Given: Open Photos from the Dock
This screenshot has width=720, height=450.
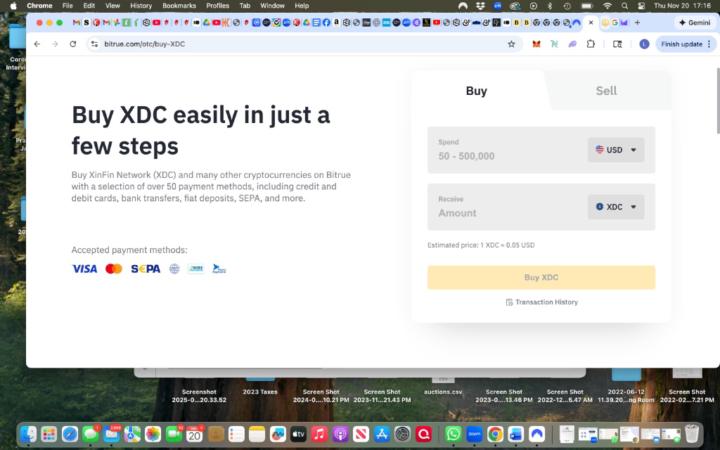Looking at the screenshot, I should 152,434.
